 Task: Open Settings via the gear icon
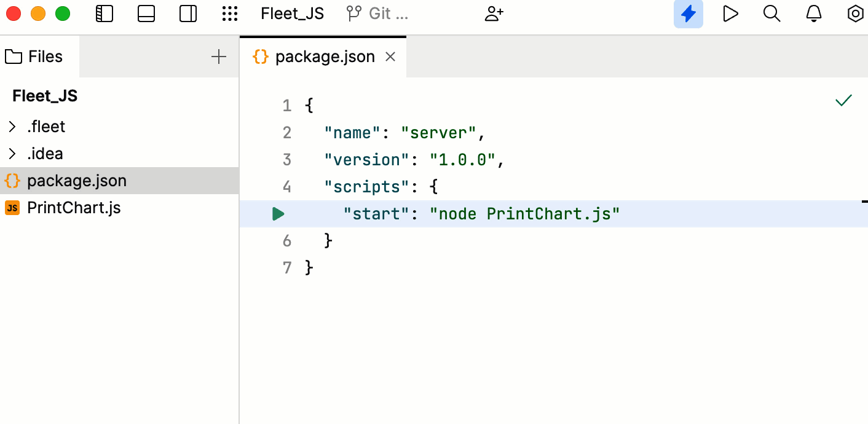pos(855,14)
